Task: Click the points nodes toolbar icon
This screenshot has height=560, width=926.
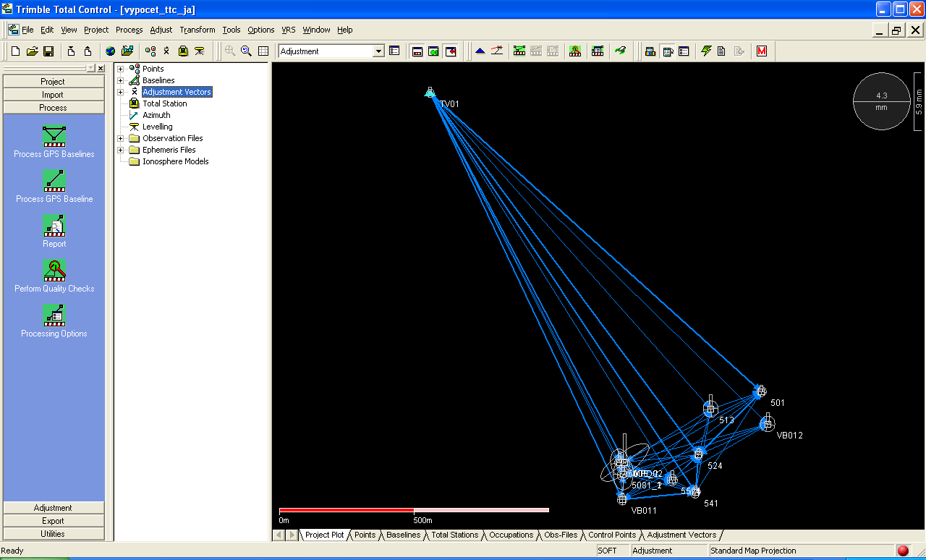Action: 150,51
